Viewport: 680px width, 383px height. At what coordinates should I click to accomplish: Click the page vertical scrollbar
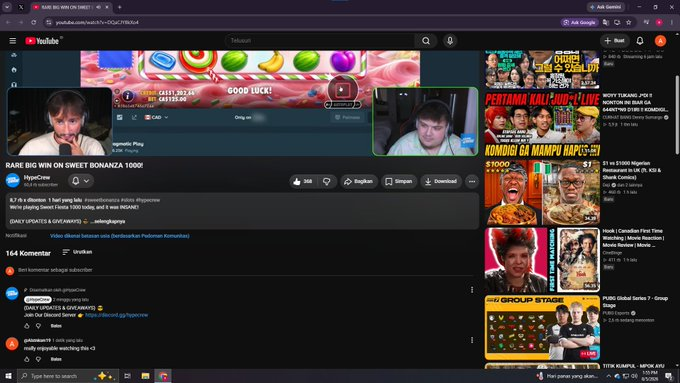677,115
